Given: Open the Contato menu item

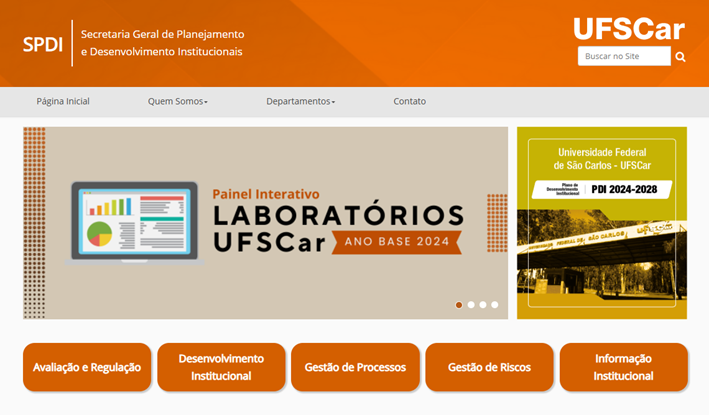Looking at the screenshot, I should [x=410, y=101].
